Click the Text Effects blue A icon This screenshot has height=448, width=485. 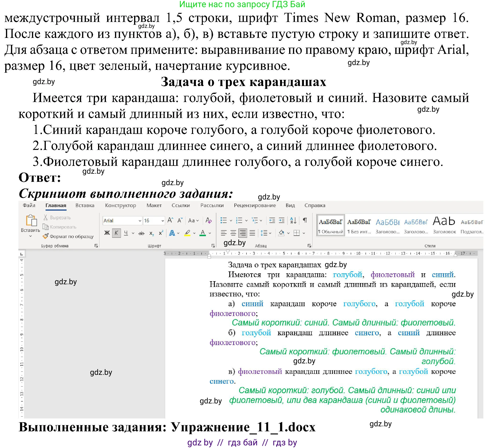(x=172, y=233)
